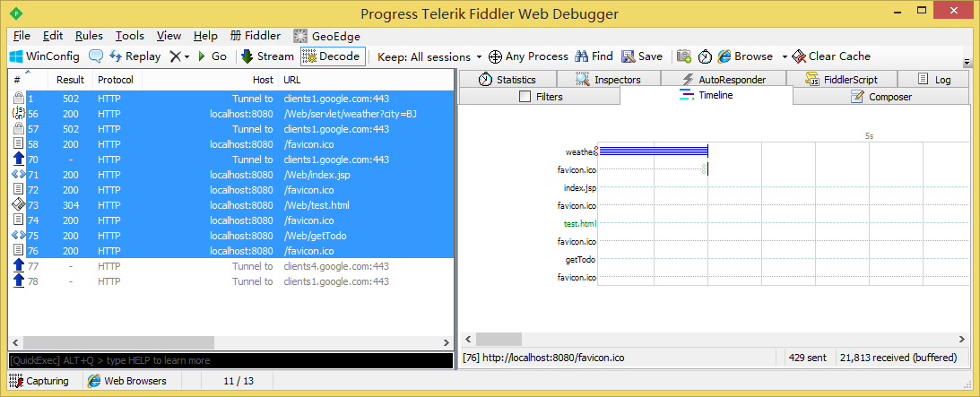
Task: Select session 75 getTodo icon
Action: click(x=19, y=236)
